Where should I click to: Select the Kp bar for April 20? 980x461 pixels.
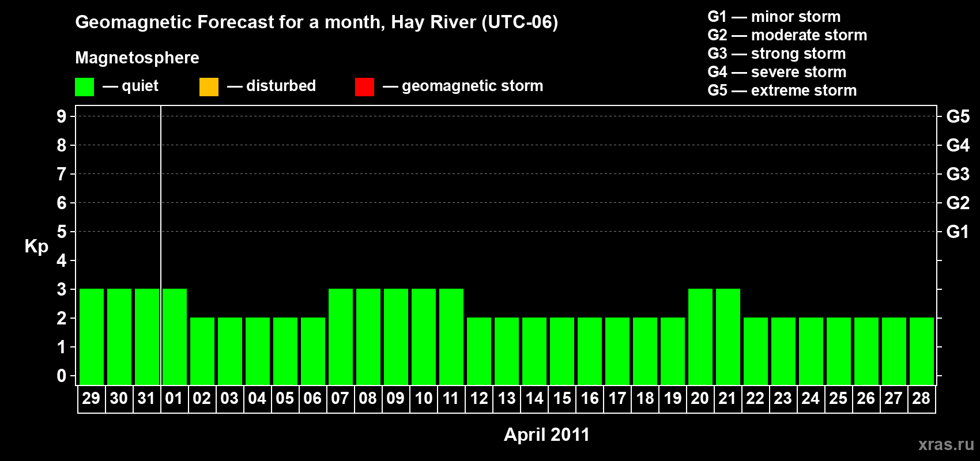700,337
